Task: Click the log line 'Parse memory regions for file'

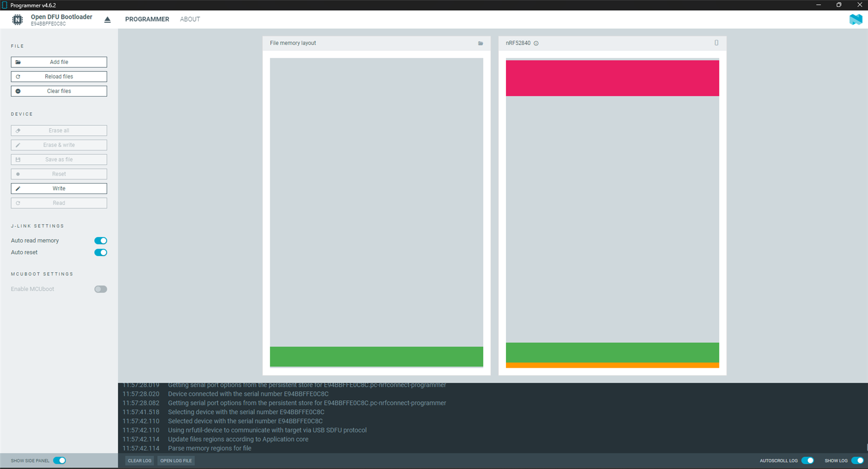Action: (x=209, y=449)
